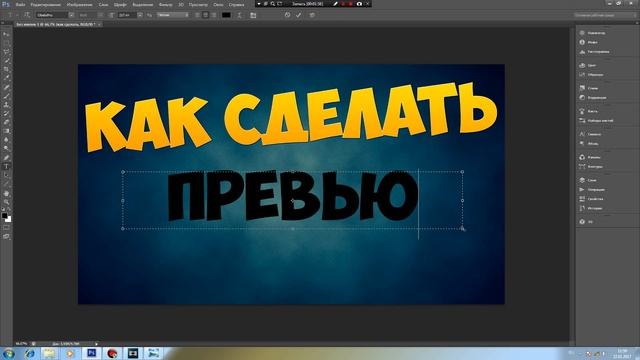640x360 pixels.
Task: Click the ПРЕВЬЮ text on canvas
Action: coord(293,197)
